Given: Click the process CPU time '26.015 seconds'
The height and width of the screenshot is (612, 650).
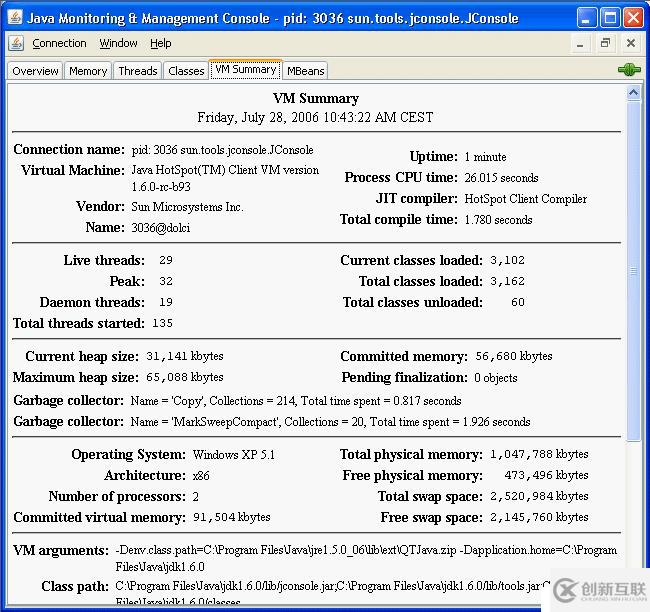Looking at the screenshot, I should point(501,178).
